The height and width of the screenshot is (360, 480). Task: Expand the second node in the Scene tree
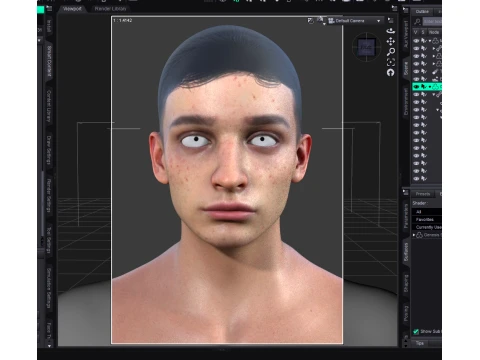[434, 48]
